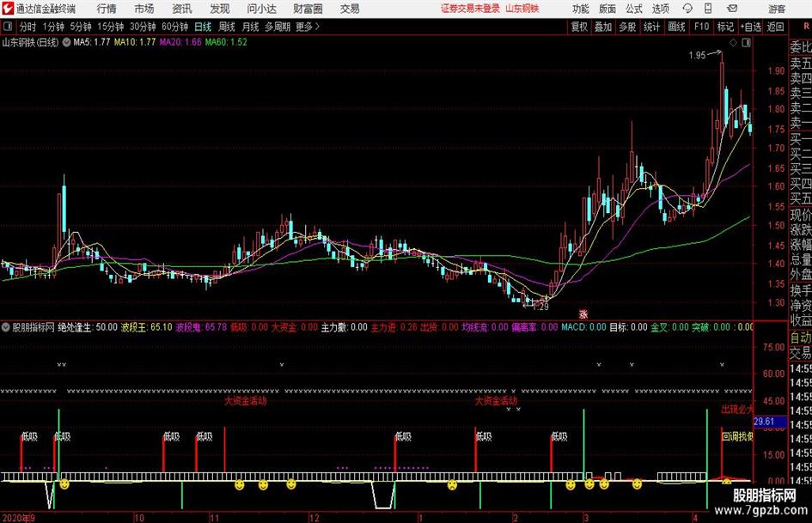Open F10 company information
The height and width of the screenshot is (523, 812).
coord(702,27)
